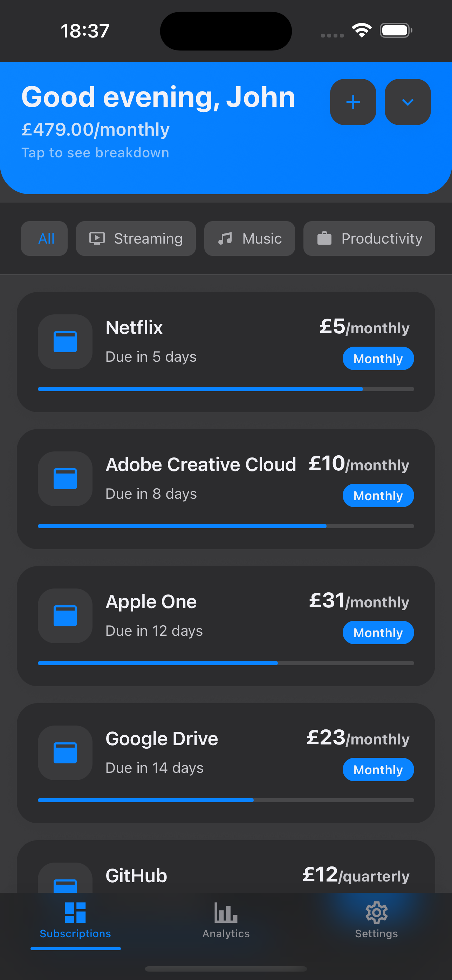The height and width of the screenshot is (980, 452).
Task: Click the Apple One card icon
Action: tap(65, 615)
